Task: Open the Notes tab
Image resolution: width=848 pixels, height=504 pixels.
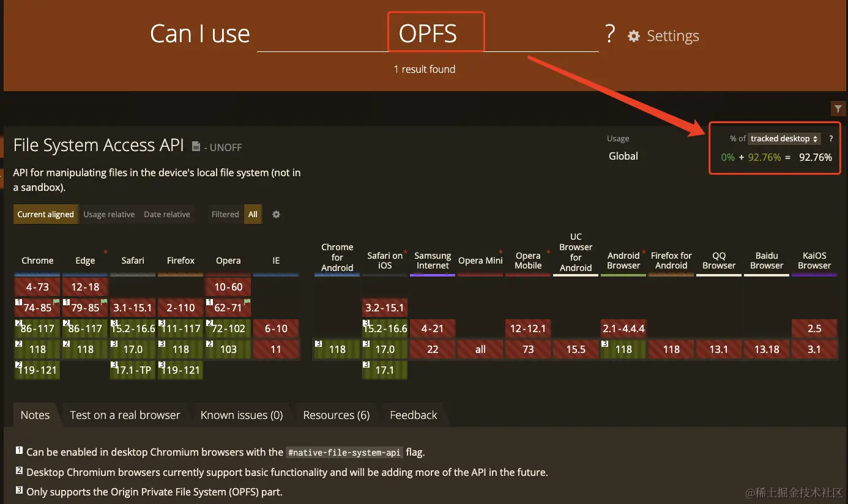Action: [x=35, y=415]
